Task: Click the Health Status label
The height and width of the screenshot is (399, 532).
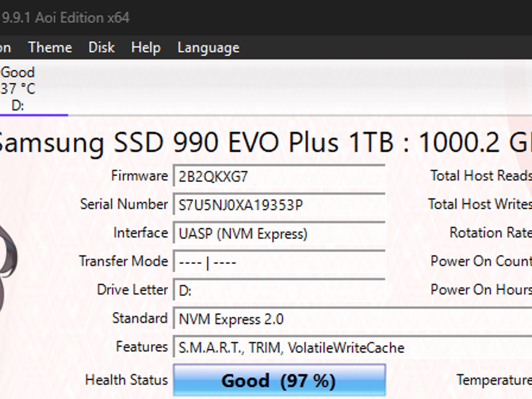Action: [x=127, y=380]
